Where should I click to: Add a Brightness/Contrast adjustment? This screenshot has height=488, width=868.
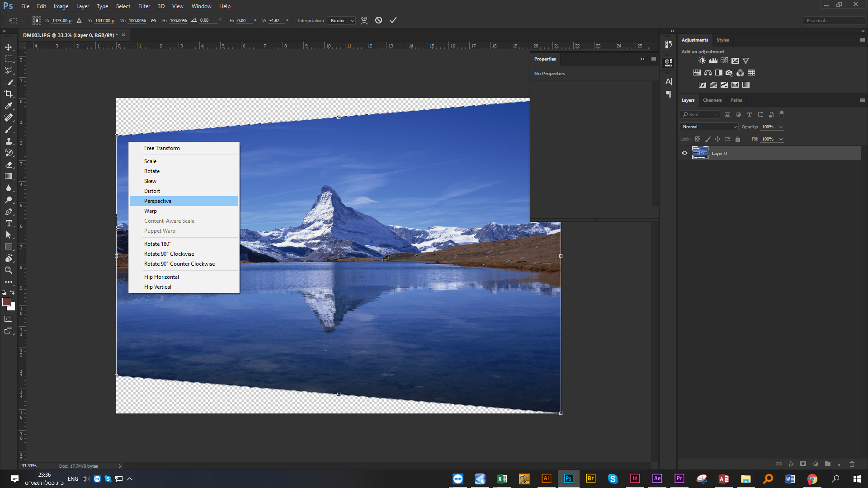702,61
